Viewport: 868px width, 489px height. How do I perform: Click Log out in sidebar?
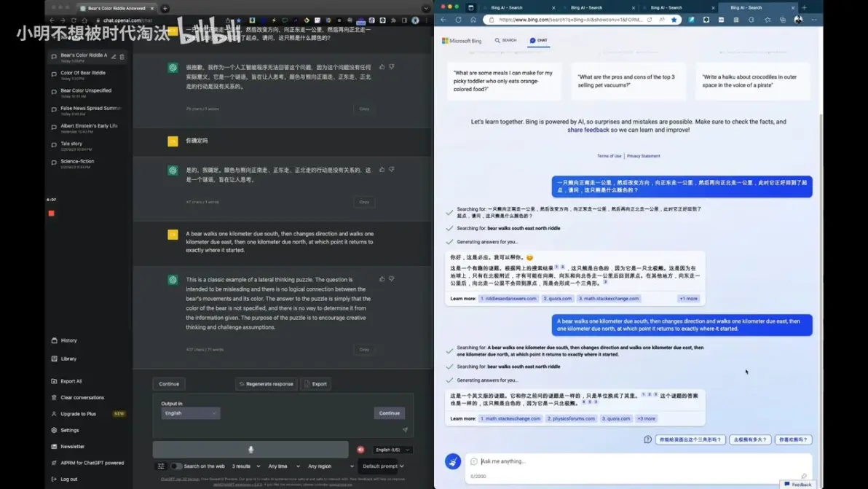click(x=68, y=479)
